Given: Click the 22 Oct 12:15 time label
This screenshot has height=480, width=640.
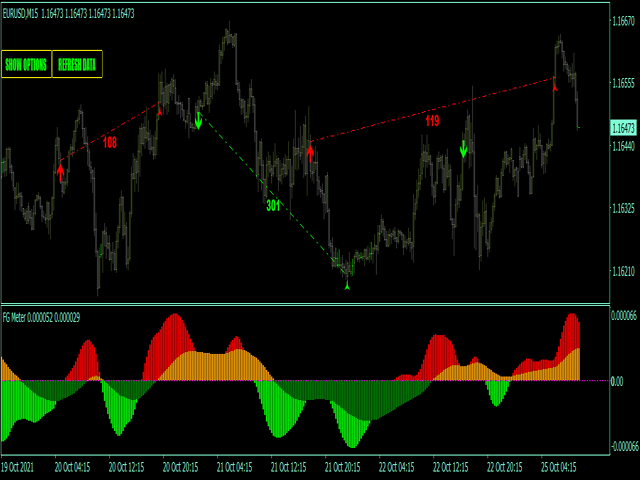Looking at the screenshot, I should pos(451,467).
